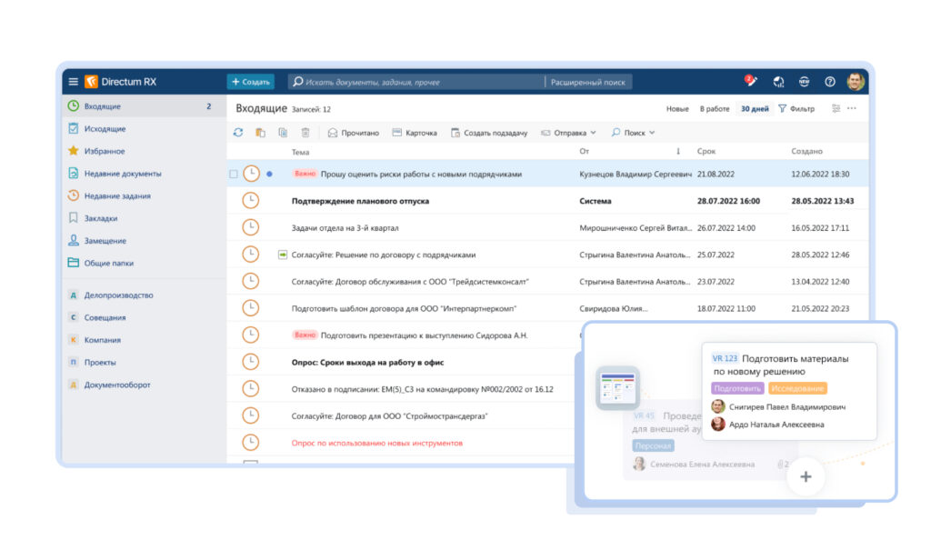The height and width of the screenshot is (560, 931).
Task: Click the hamburger menu icon top left
Action: point(73,81)
